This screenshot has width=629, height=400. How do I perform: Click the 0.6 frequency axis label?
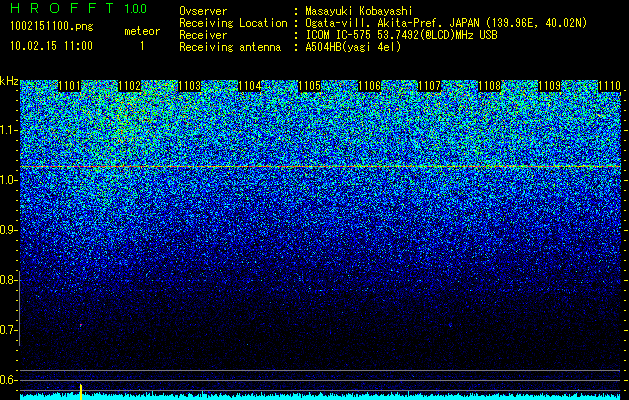tap(8, 380)
